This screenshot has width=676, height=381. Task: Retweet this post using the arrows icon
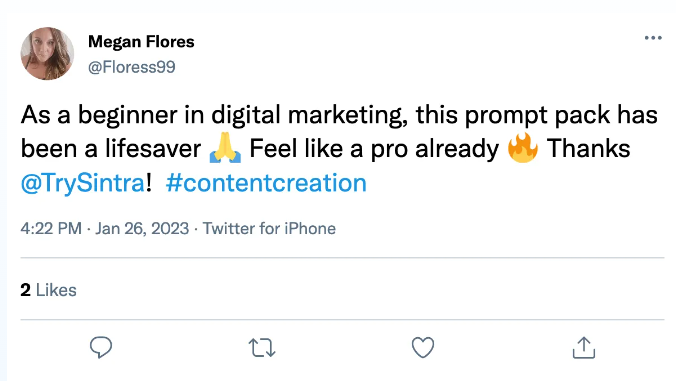(x=262, y=348)
